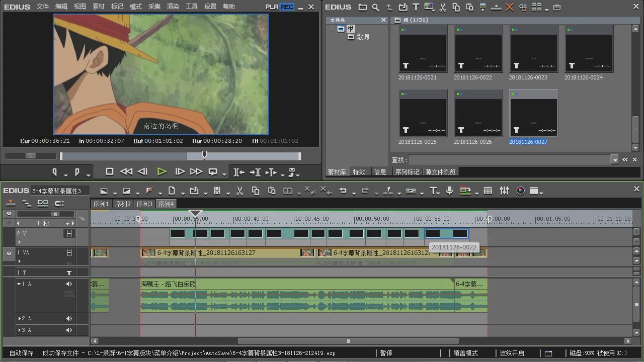
Task: Click the rewind button in the player
Action: 126,171
